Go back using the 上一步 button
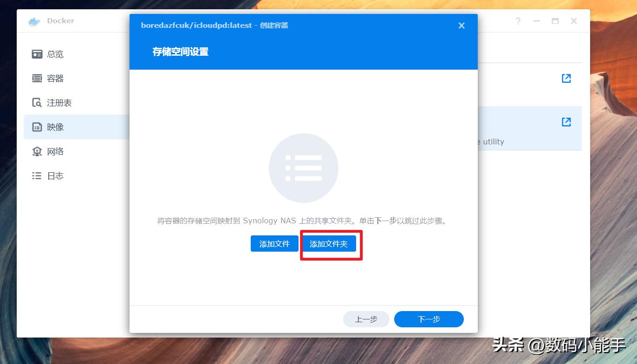Screen dimensions: 637x364 (x=366, y=319)
